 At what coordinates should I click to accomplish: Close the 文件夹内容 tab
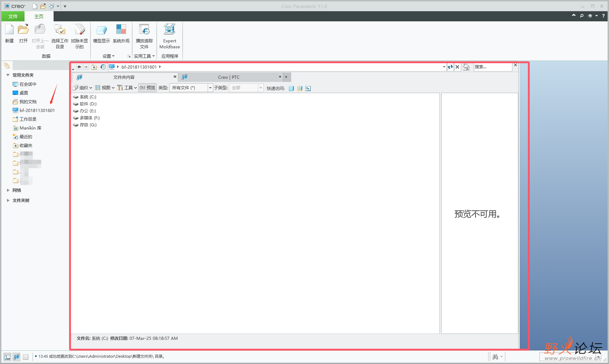175,77
